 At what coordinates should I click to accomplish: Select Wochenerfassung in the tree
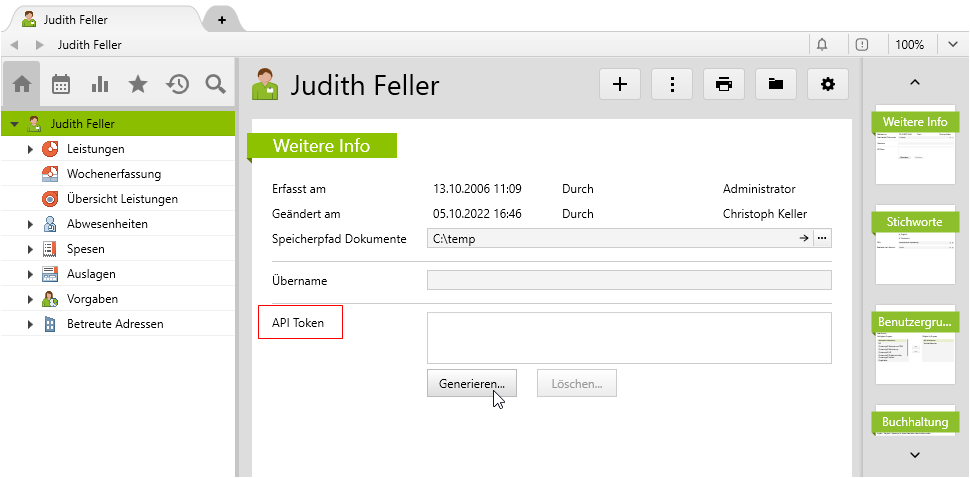point(113,174)
